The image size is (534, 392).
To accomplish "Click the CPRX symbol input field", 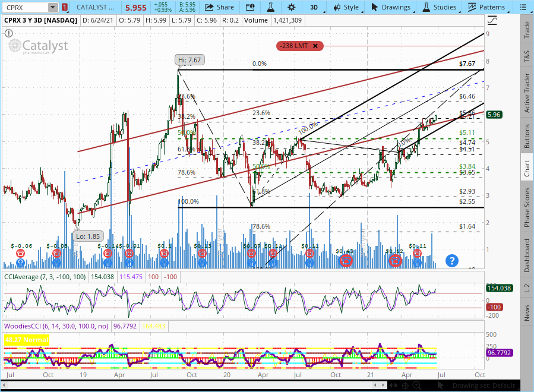I will click(24, 7).
